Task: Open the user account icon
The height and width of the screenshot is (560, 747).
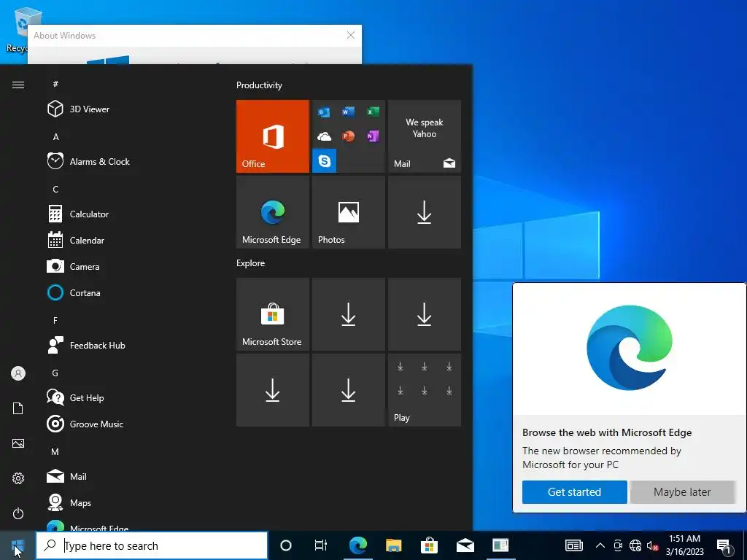Action: click(18, 373)
